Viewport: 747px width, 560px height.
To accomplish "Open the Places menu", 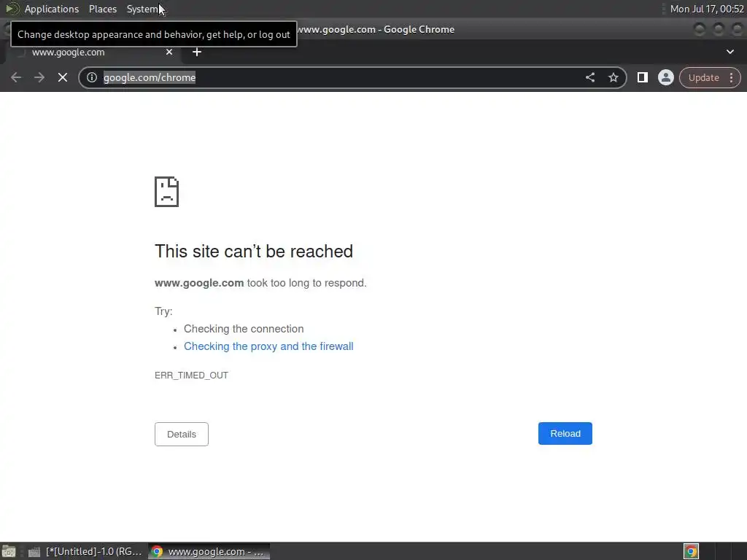I will (103, 9).
